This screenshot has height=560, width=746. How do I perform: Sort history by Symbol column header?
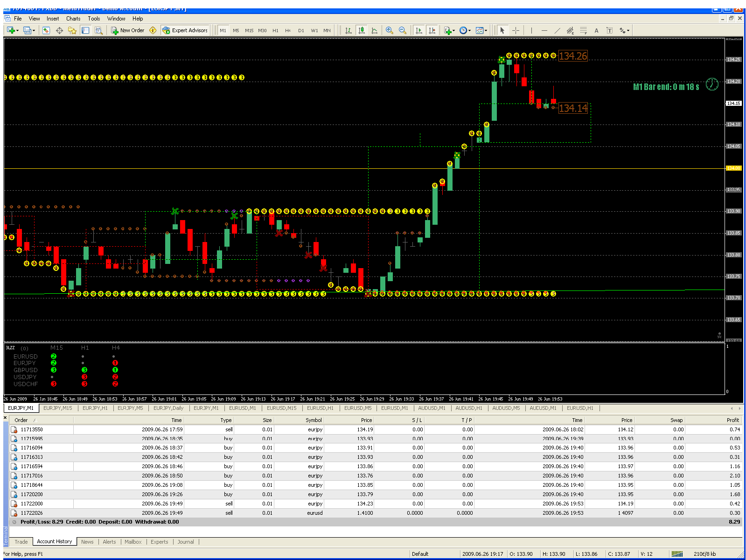tap(314, 420)
